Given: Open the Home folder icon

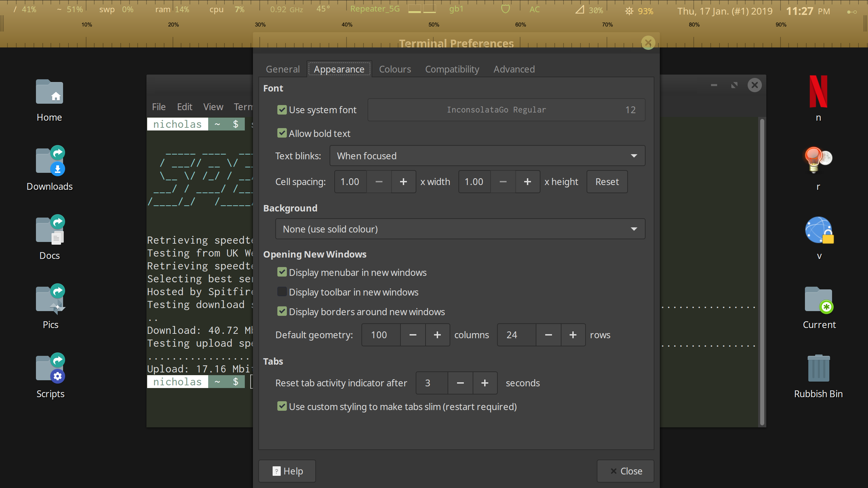Looking at the screenshot, I should [50, 92].
